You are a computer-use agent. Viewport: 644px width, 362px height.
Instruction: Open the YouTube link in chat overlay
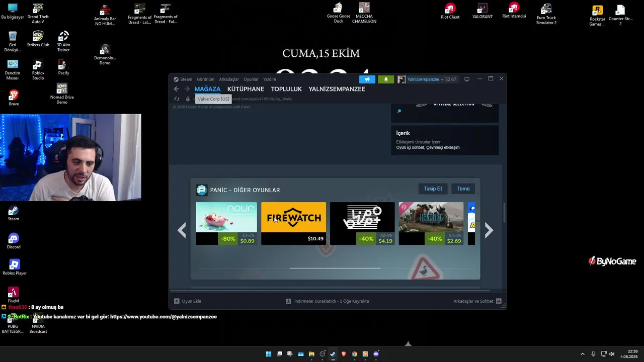(164, 317)
